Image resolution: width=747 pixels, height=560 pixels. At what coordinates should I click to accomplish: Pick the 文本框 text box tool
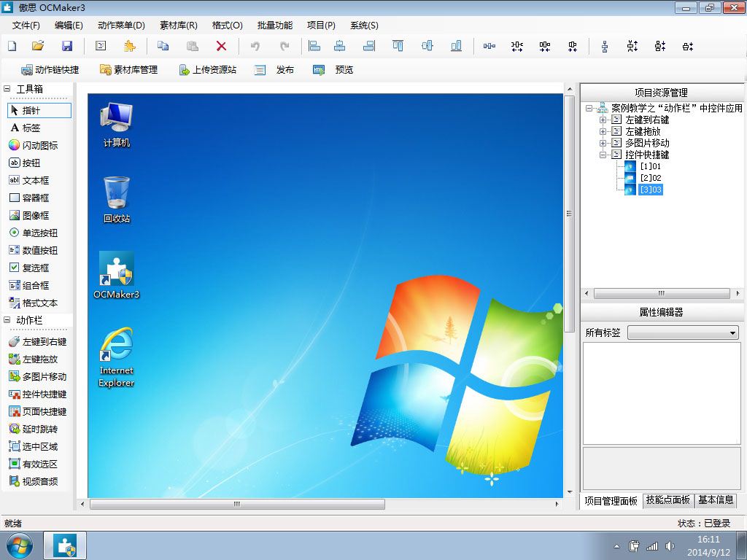(x=29, y=181)
